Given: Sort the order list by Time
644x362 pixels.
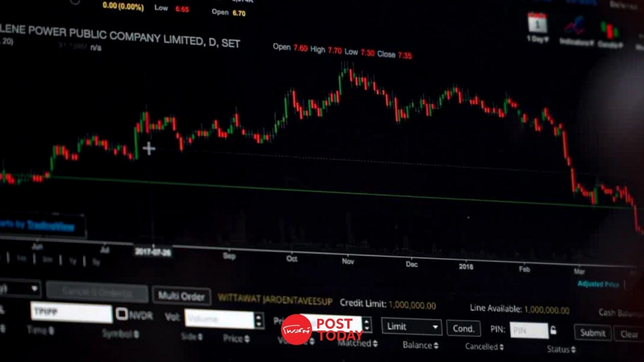Looking at the screenshot, I should [x=51, y=331].
